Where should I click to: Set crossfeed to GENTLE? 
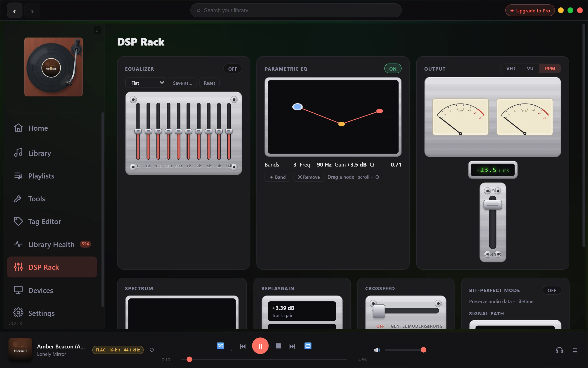tap(399, 326)
